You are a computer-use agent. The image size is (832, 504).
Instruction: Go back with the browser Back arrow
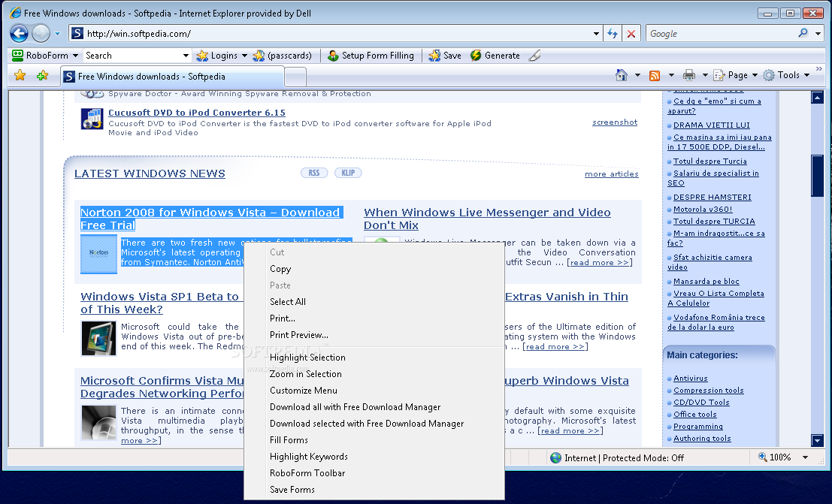point(19,33)
